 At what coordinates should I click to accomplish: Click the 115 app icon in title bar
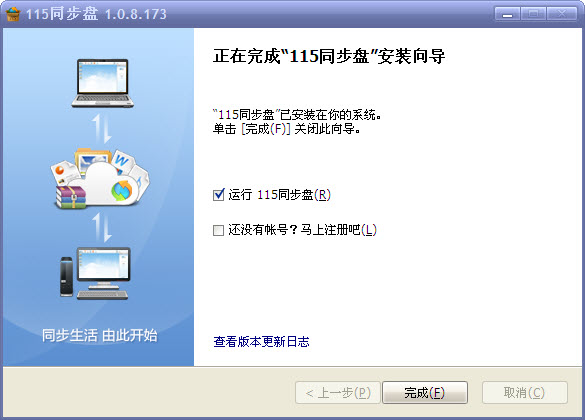tap(13, 14)
